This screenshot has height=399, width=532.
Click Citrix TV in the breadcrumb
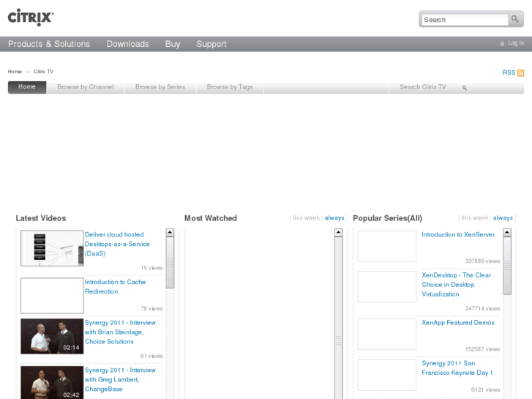43,72
